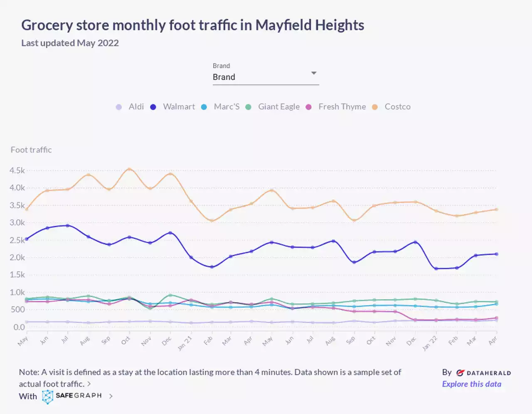Viewport: 532px width, 414px height.
Task: Click the note about visit definition
Action: coord(210,378)
